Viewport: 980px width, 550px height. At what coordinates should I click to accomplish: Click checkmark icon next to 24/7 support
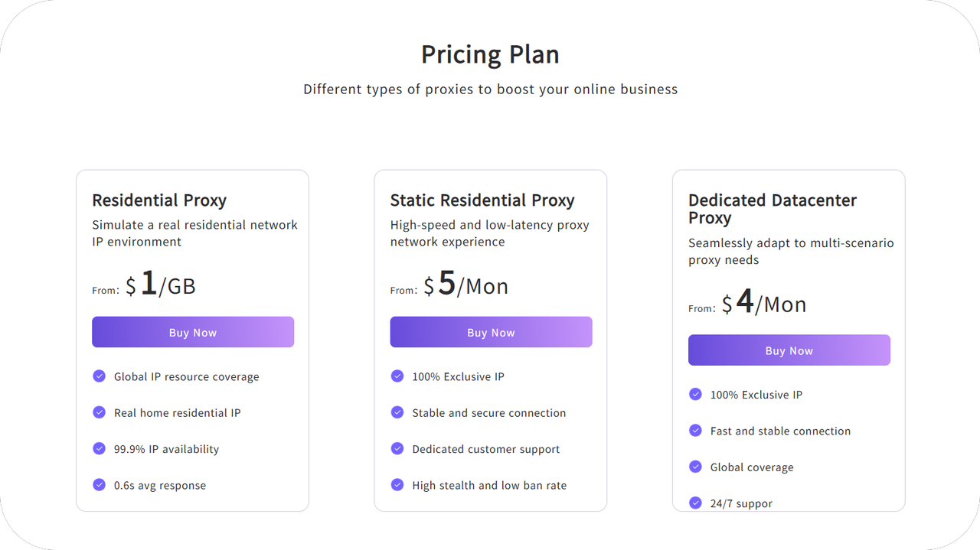(695, 503)
